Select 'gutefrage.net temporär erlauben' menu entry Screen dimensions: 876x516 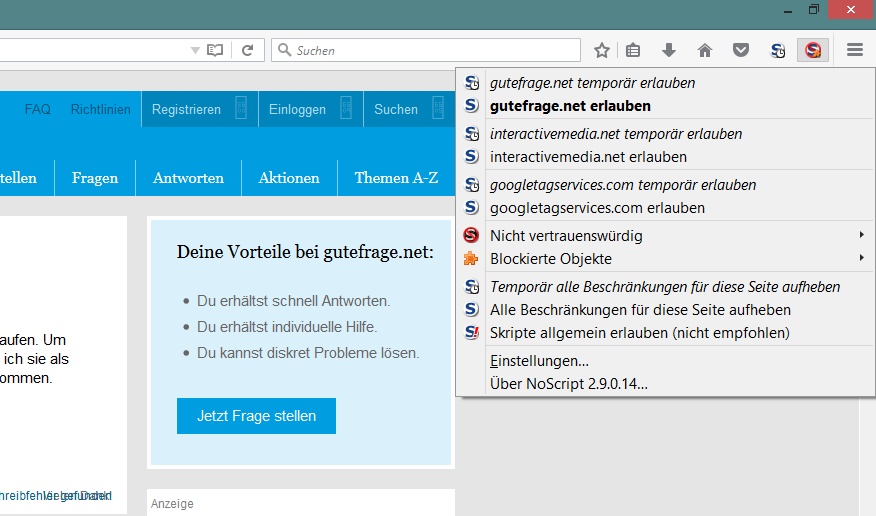click(592, 83)
